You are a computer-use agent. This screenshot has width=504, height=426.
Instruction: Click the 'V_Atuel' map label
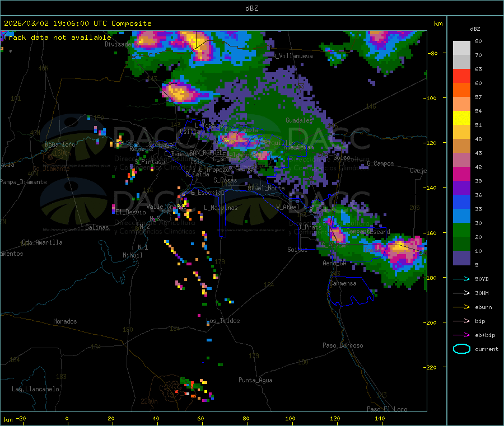(288, 207)
